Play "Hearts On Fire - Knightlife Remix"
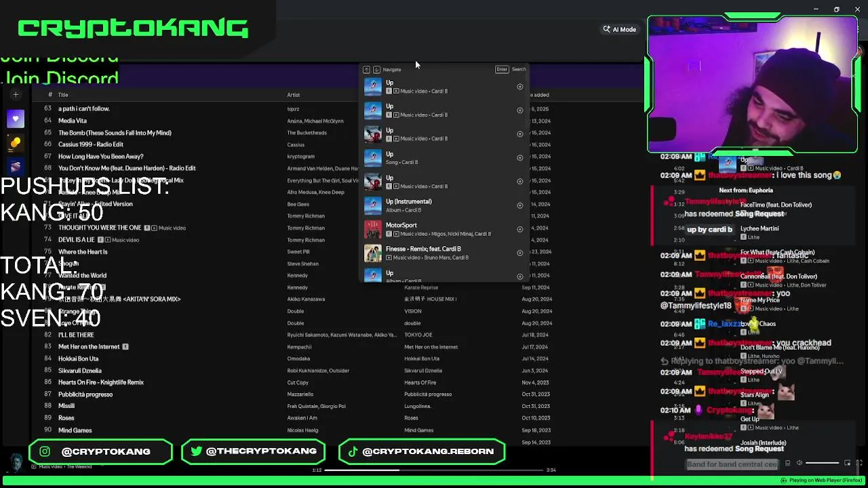 tap(101, 382)
